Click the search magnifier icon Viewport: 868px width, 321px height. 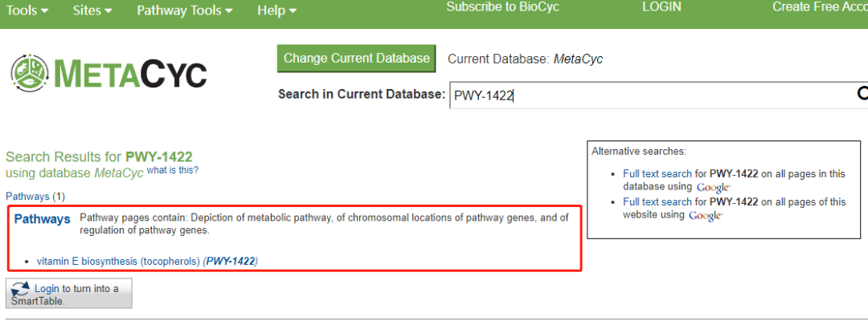pos(862,94)
